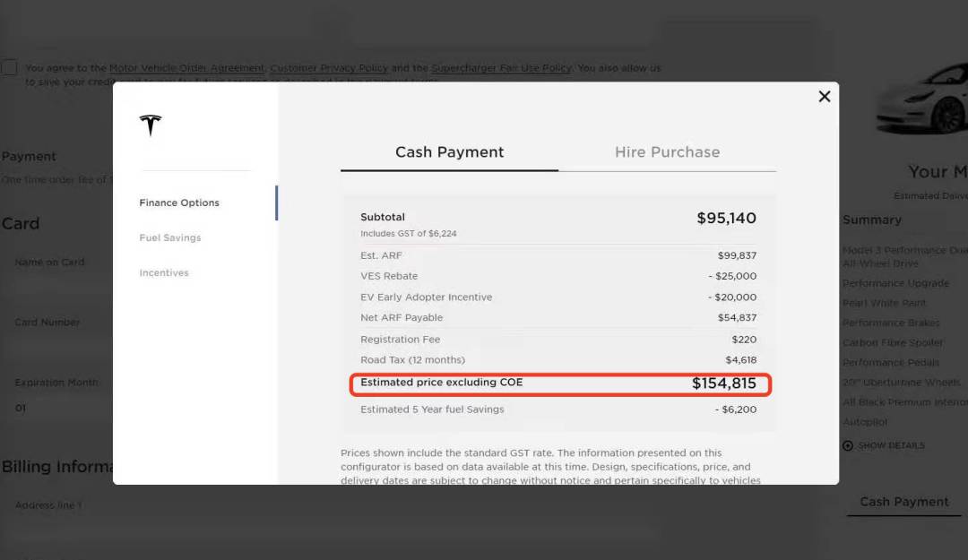Screen dimensions: 968x560
Task: Select the Cash Payment tab
Action: tap(449, 152)
